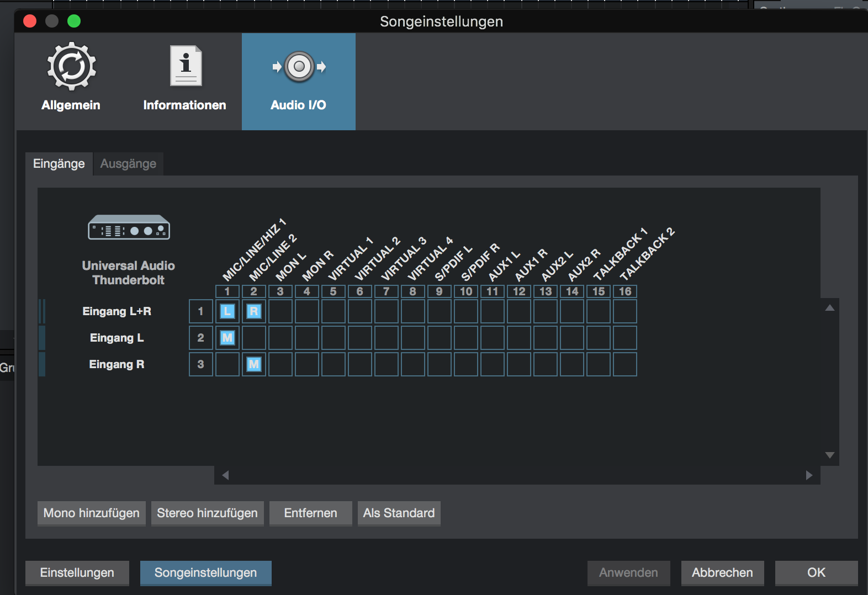Toggle the M assignment in Eingang R row
This screenshot has height=595, width=868.
(254, 364)
